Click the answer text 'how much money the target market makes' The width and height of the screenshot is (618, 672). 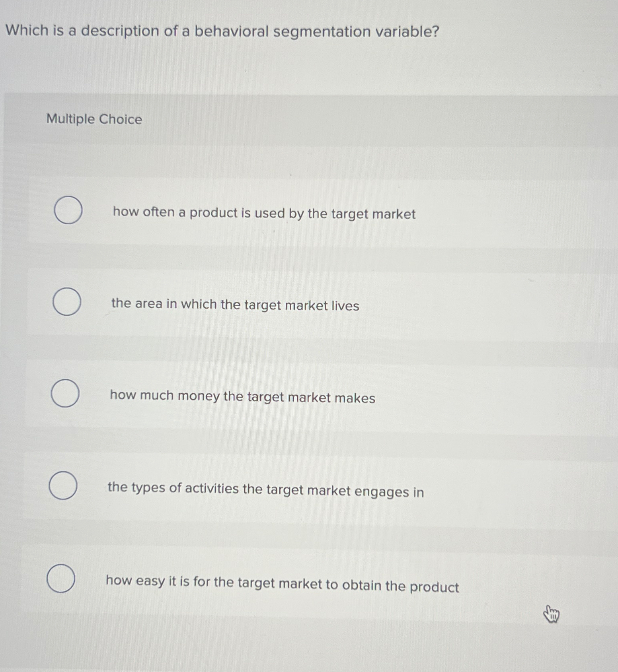click(242, 398)
